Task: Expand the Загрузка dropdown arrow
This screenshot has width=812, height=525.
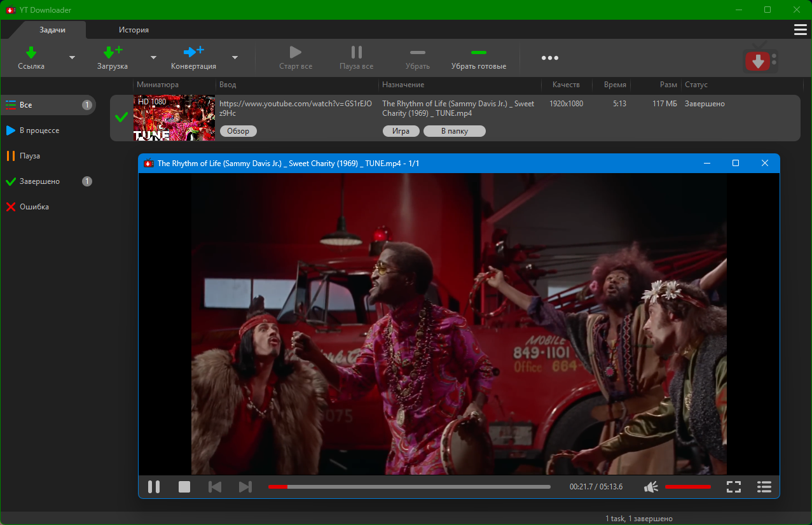Action: (x=153, y=58)
